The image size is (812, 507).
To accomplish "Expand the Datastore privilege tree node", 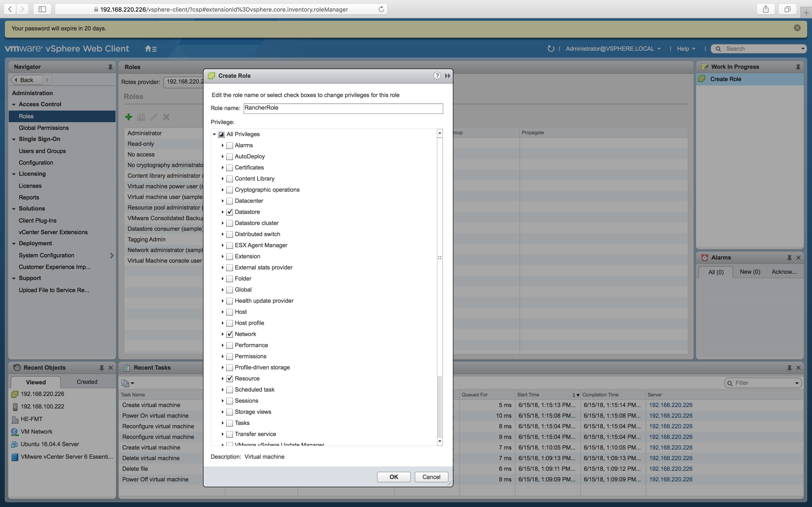I will [223, 212].
